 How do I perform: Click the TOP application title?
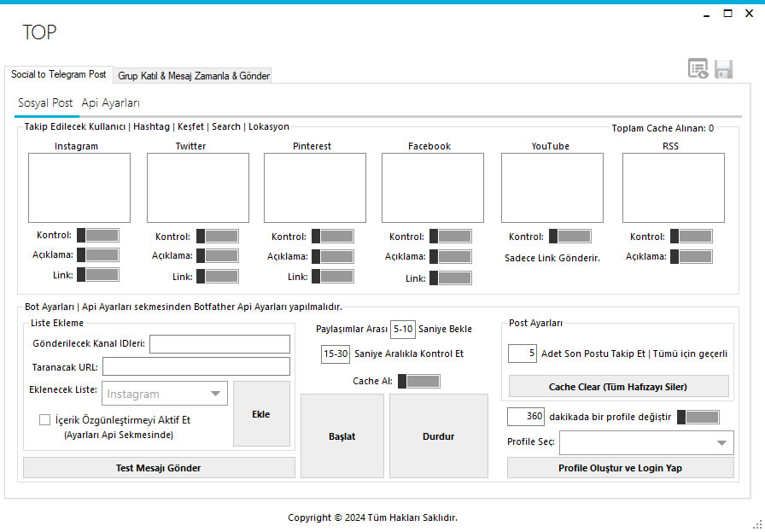(39, 32)
